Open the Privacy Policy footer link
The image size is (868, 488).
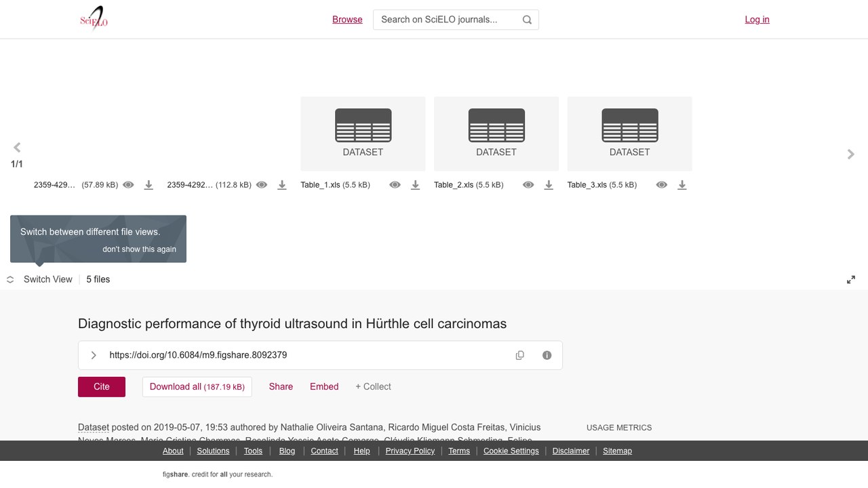pos(410,451)
